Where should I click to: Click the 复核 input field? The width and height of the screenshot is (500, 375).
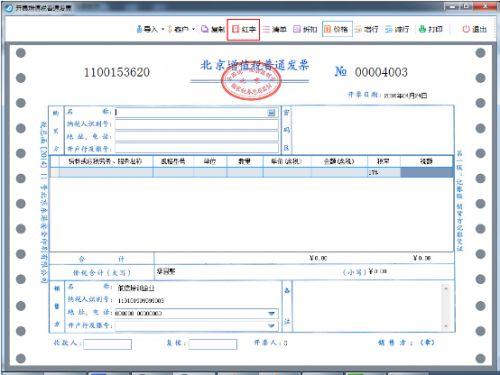pos(213,344)
